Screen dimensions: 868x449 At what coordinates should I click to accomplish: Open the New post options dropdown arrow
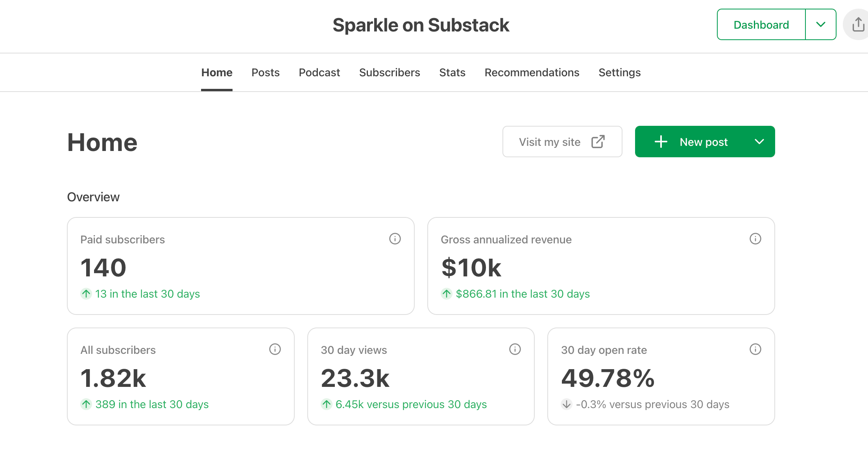(x=759, y=142)
